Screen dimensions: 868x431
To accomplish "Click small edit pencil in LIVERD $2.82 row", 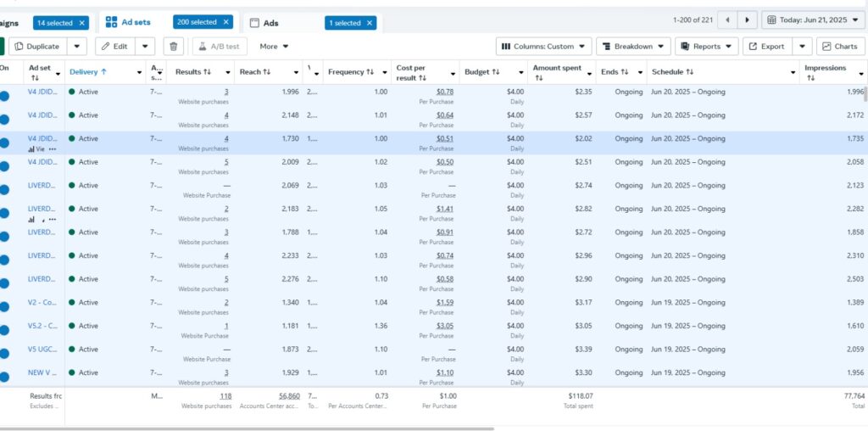I will click(x=42, y=220).
